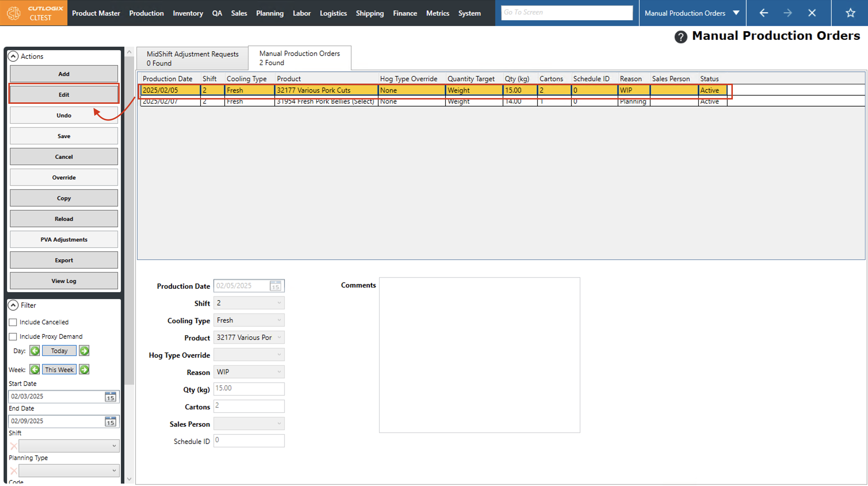Image resolution: width=868 pixels, height=486 pixels.
Task: Open the Start Date calendar picker
Action: pos(110,397)
